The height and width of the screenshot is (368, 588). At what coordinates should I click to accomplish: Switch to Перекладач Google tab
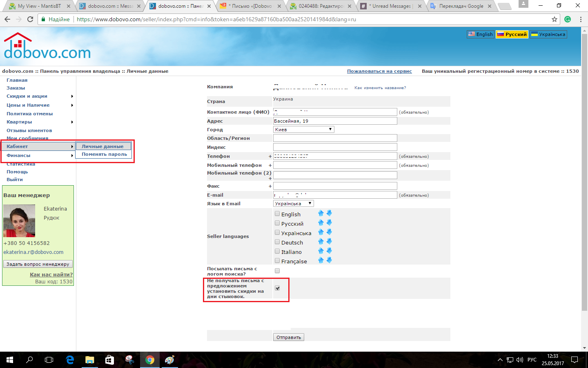click(x=461, y=6)
